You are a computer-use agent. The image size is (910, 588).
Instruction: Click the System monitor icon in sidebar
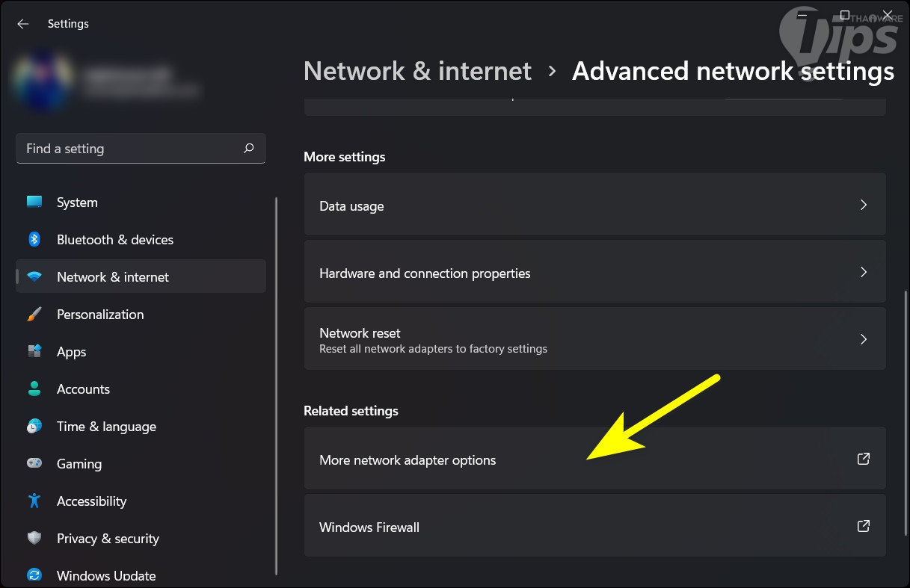(x=34, y=202)
